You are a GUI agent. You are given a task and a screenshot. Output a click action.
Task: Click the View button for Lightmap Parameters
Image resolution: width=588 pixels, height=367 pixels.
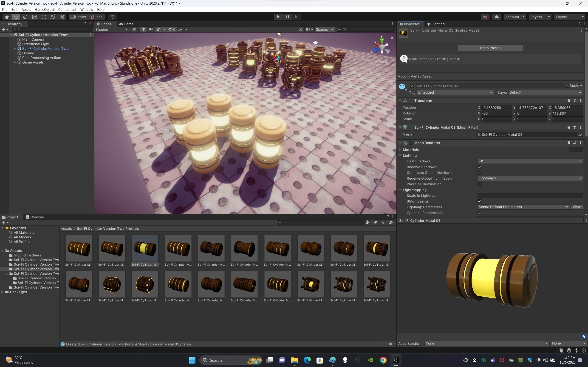pos(576,207)
